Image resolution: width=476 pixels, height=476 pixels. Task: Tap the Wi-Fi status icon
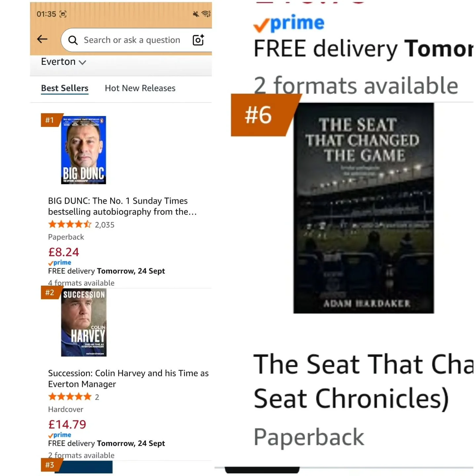[206, 14]
